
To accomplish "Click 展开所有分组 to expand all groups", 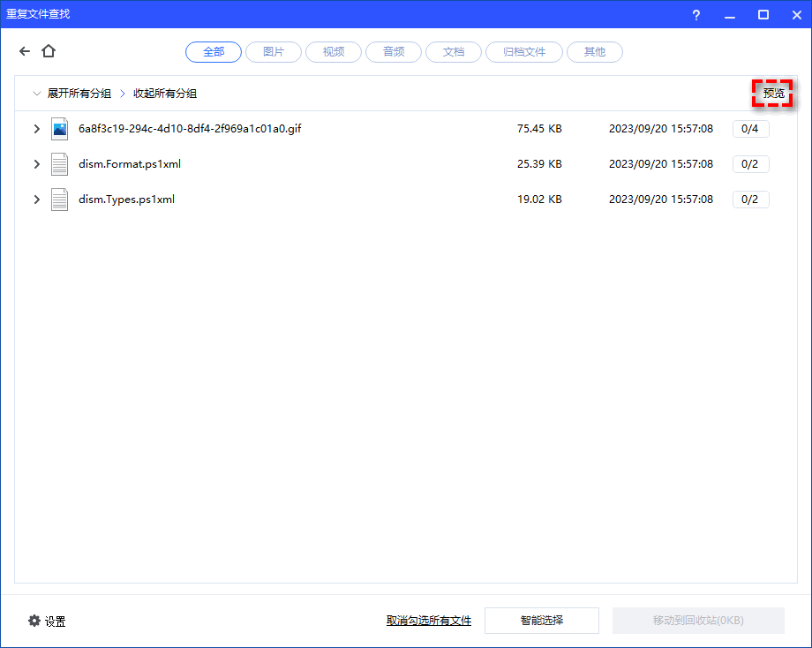I will 79,94.
